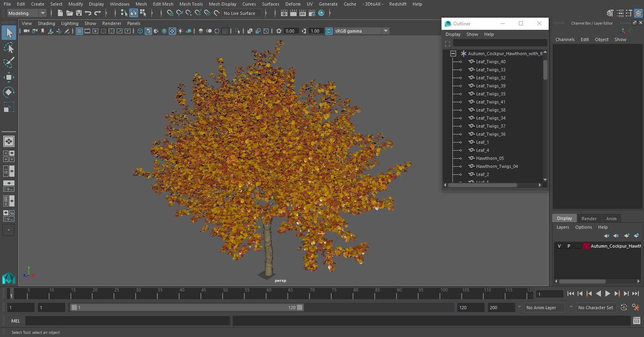Click the layer red color swatch
Viewport: 644px width, 337px height.
[x=586, y=246]
